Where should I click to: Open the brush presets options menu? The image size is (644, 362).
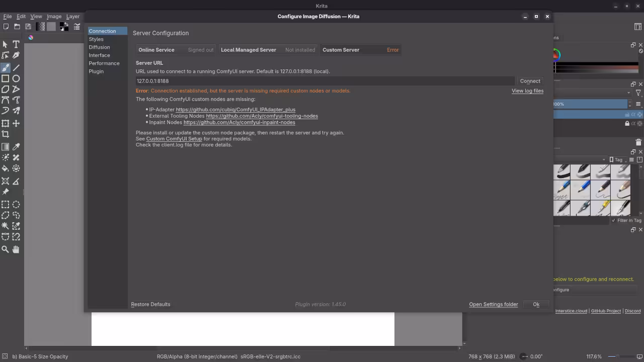632,159
